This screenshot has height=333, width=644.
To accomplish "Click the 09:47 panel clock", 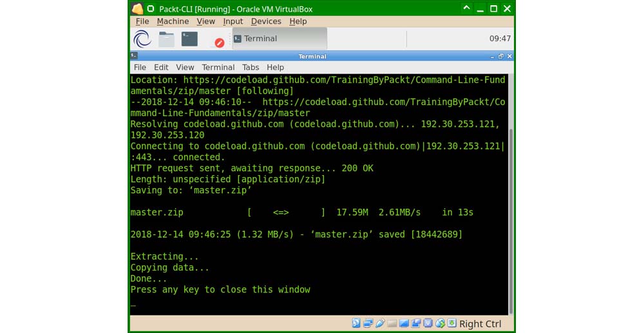I will click(x=500, y=39).
